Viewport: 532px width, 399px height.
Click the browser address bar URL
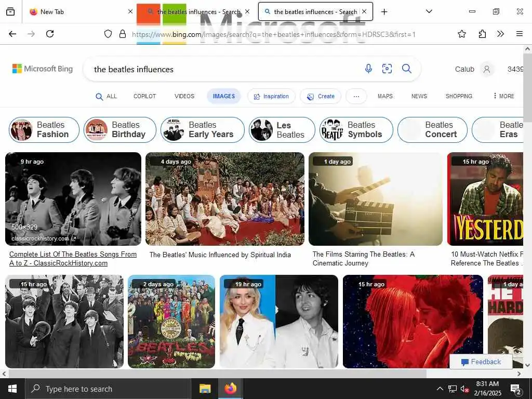(273, 34)
